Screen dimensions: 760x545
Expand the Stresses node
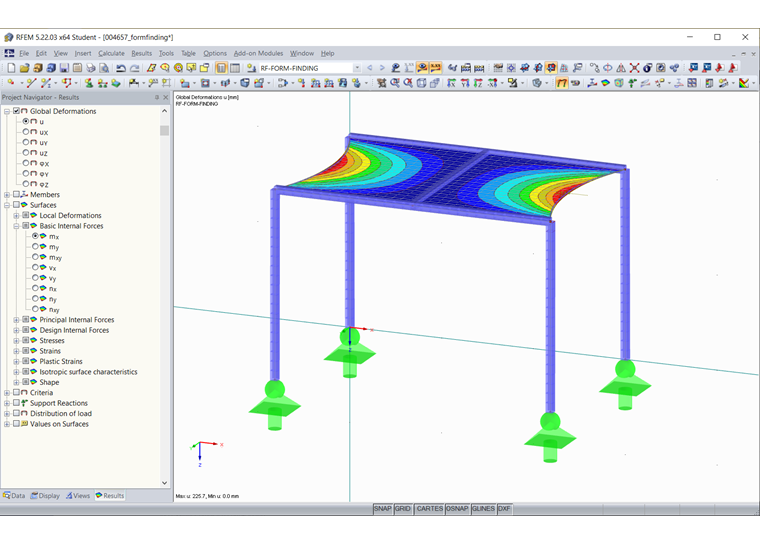point(16,341)
